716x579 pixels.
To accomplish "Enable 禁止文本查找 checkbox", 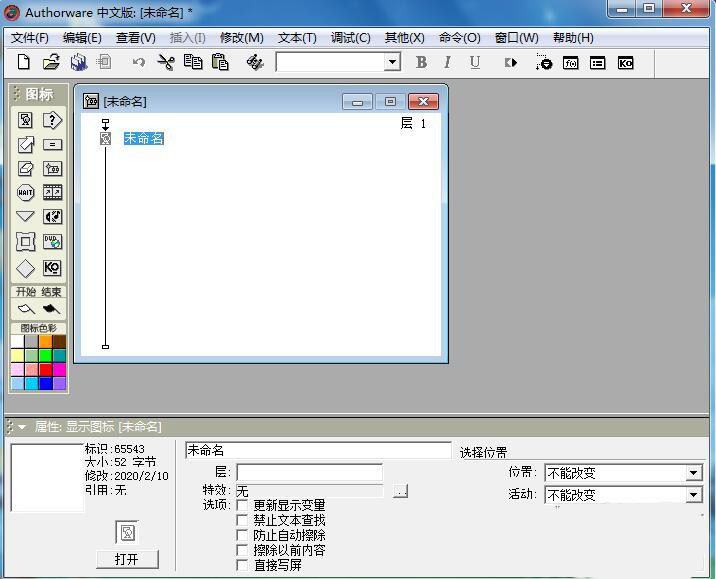I will (242, 520).
